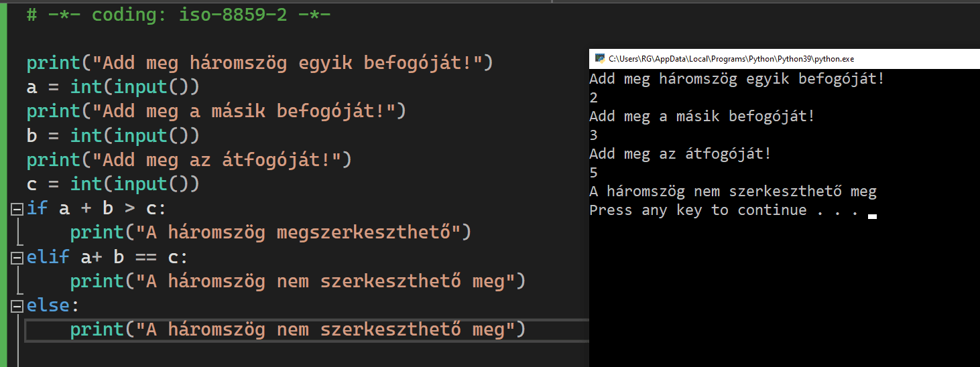The width and height of the screenshot is (980, 367).
Task: Click the print statement under the elif branch
Action: pyautogui.click(x=297, y=281)
